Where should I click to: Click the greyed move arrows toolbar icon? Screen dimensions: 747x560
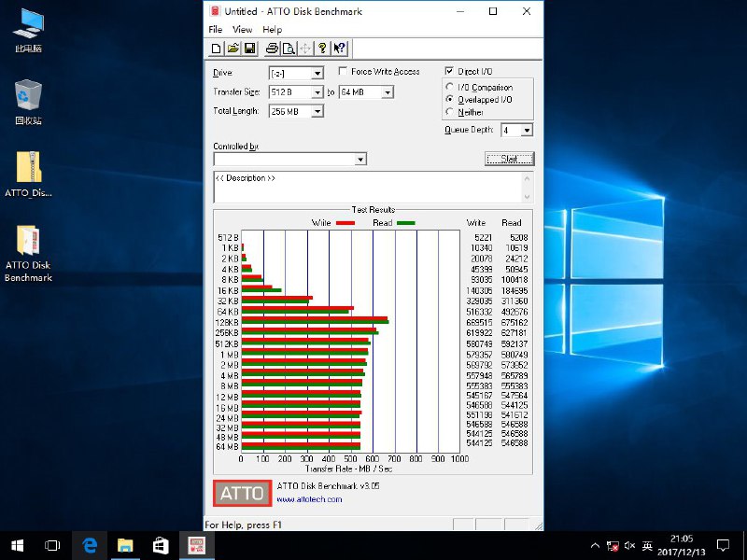tap(305, 49)
